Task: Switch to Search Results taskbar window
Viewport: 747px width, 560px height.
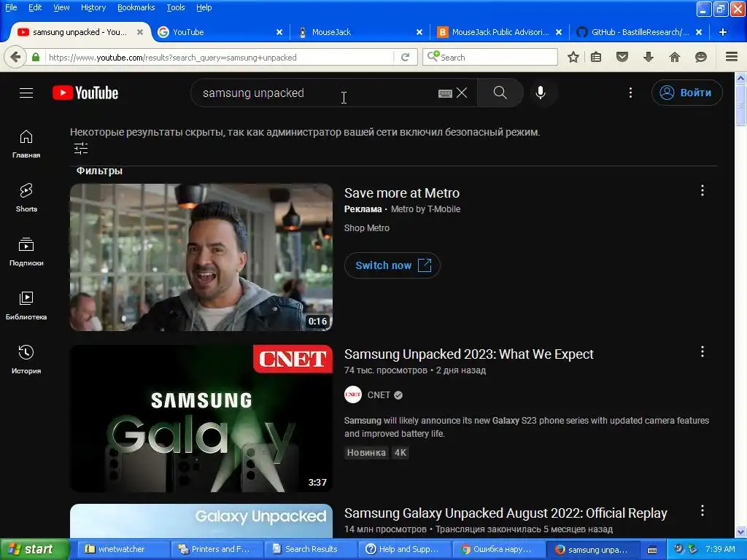Action: (309, 549)
